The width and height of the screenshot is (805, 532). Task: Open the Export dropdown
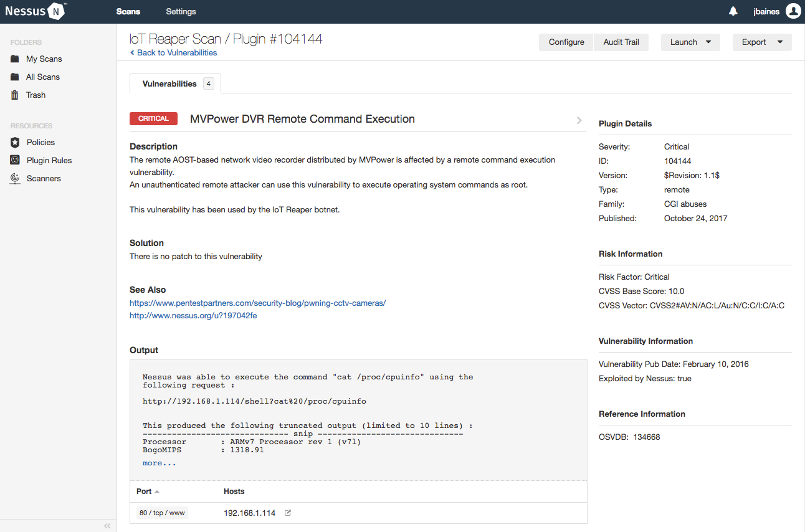tap(762, 42)
